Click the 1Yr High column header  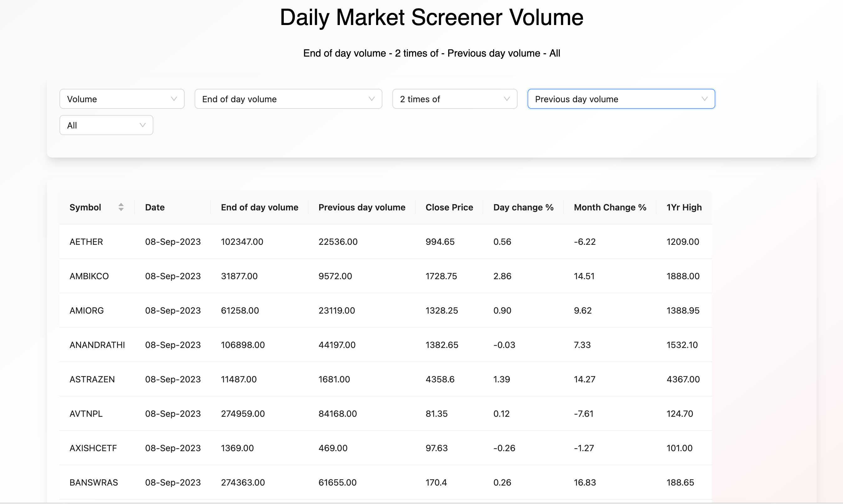[x=684, y=207]
